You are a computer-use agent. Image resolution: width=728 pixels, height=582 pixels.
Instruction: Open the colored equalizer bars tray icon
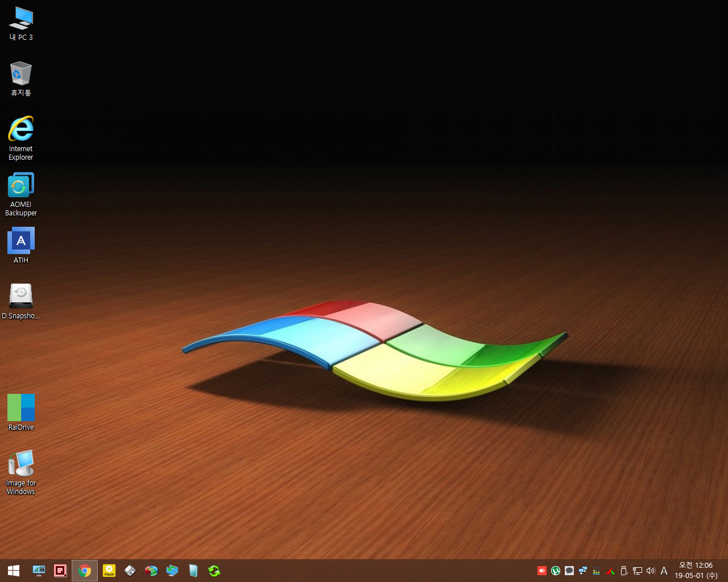[597, 571]
